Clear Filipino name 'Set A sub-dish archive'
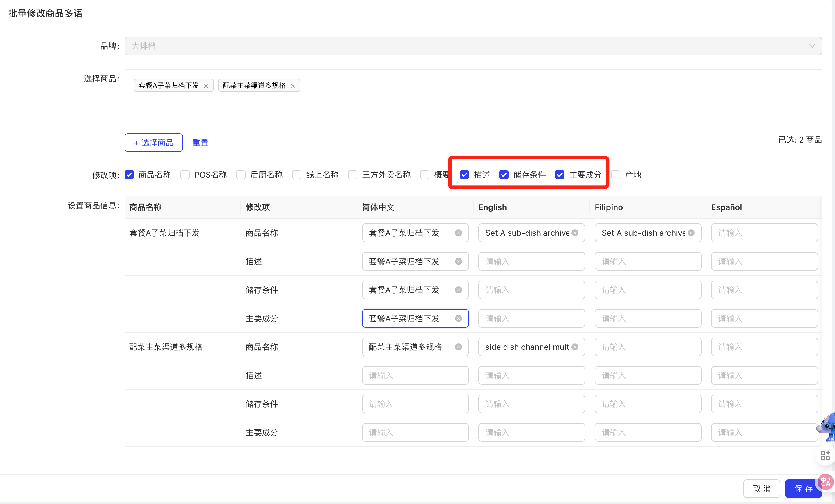 pos(691,233)
